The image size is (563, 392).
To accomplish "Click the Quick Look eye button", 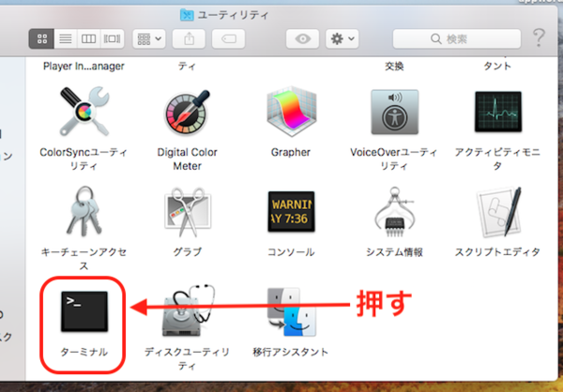I will click(x=303, y=38).
